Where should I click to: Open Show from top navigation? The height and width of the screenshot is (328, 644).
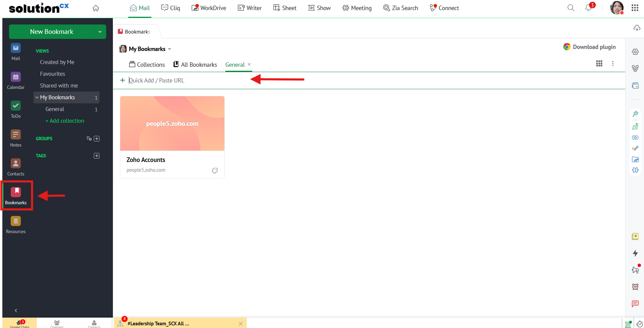point(319,8)
